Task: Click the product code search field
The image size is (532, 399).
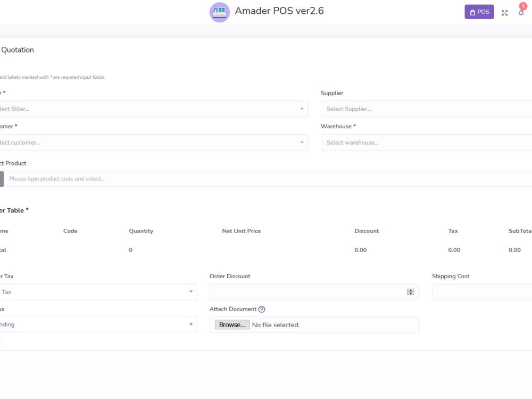Action: [268, 179]
